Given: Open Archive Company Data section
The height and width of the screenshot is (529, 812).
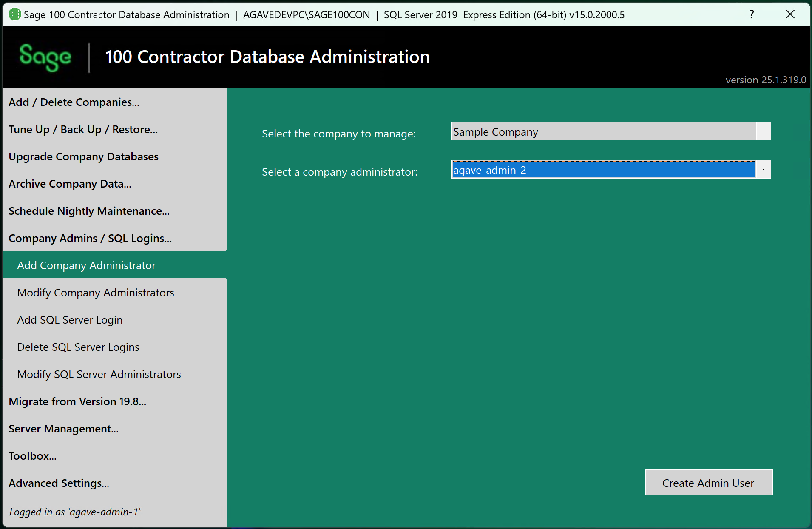Looking at the screenshot, I should 70,184.
